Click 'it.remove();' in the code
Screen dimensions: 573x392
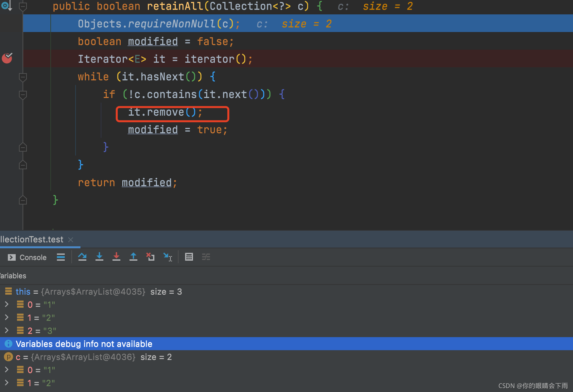point(165,112)
